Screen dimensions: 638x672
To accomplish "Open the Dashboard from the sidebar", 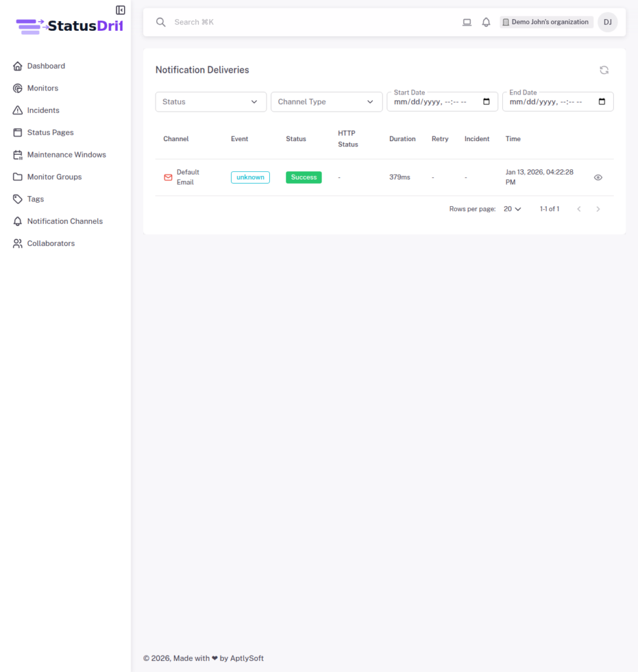I will (46, 66).
